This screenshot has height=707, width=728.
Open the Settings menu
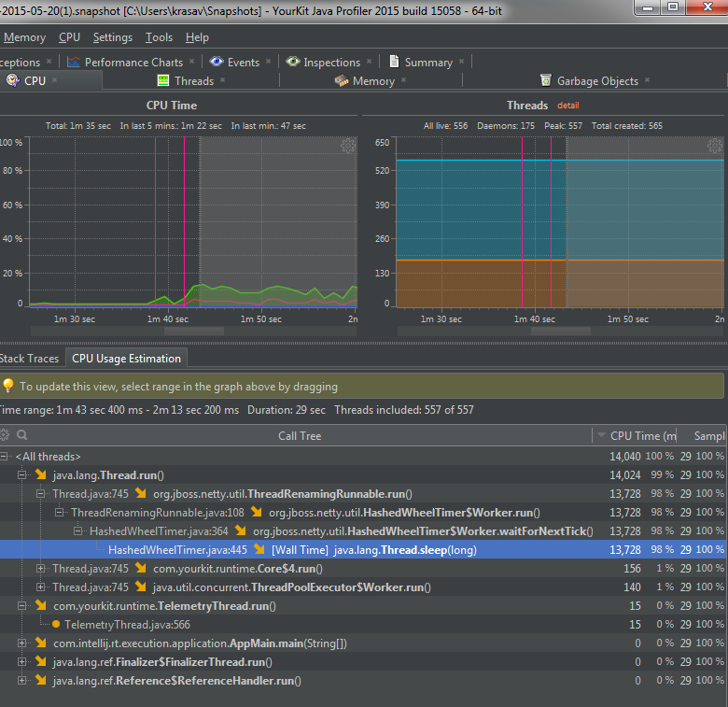pos(113,37)
